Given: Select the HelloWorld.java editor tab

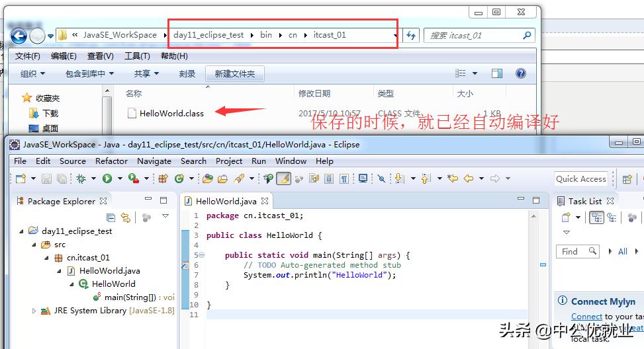Looking at the screenshot, I should click(x=226, y=202).
